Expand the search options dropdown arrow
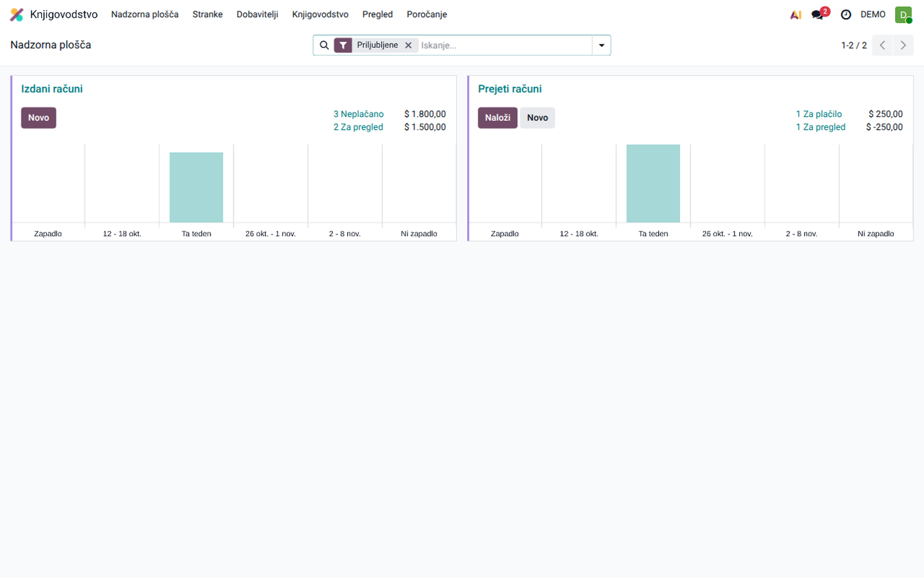This screenshot has height=578, width=924. click(601, 45)
